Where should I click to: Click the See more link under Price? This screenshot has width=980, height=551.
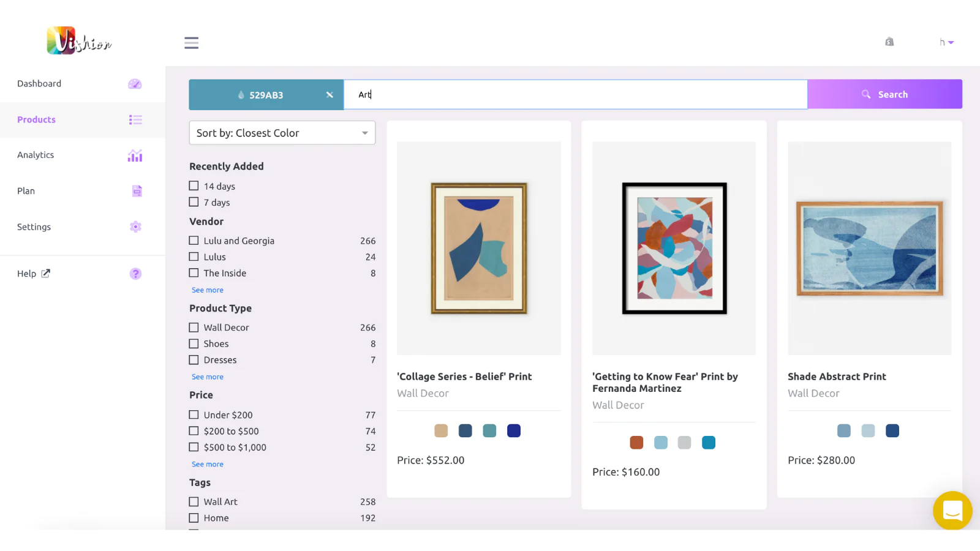(x=208, y=464)
